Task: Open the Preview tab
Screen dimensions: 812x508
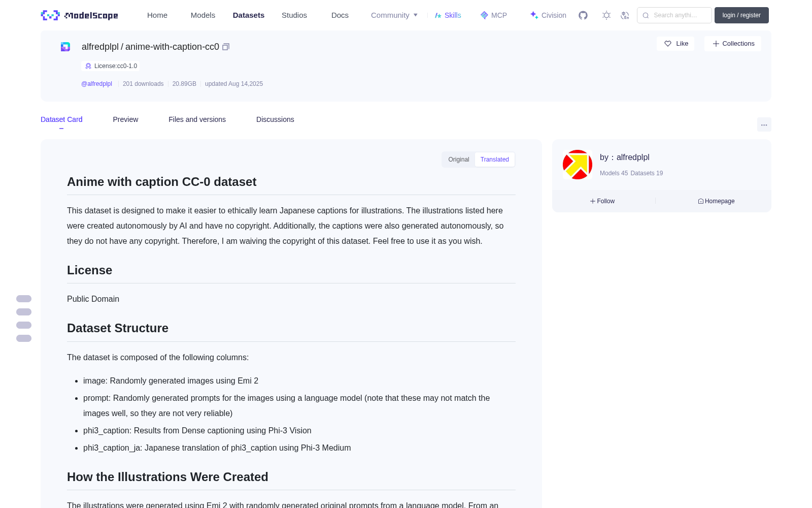Action: (x=125, y=119)
